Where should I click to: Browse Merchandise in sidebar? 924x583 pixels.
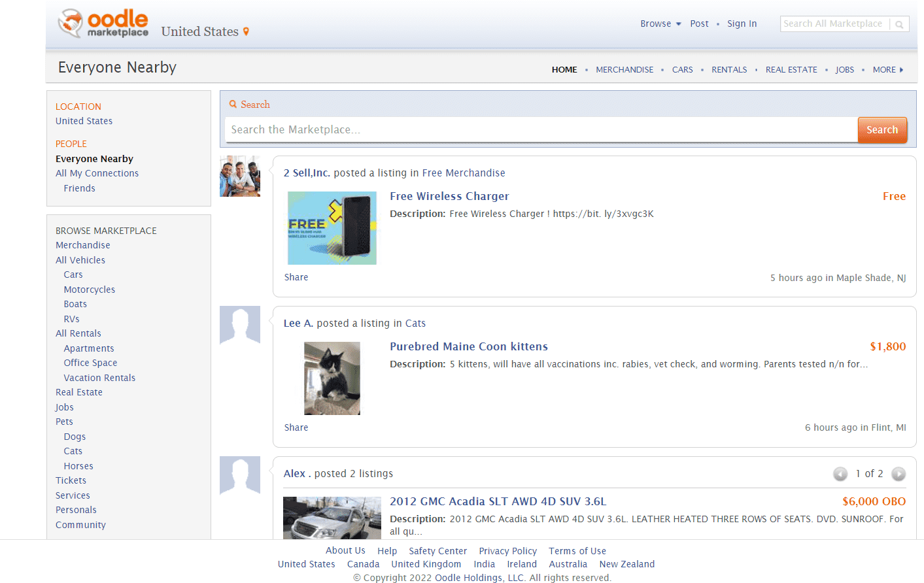click(82, 245)
